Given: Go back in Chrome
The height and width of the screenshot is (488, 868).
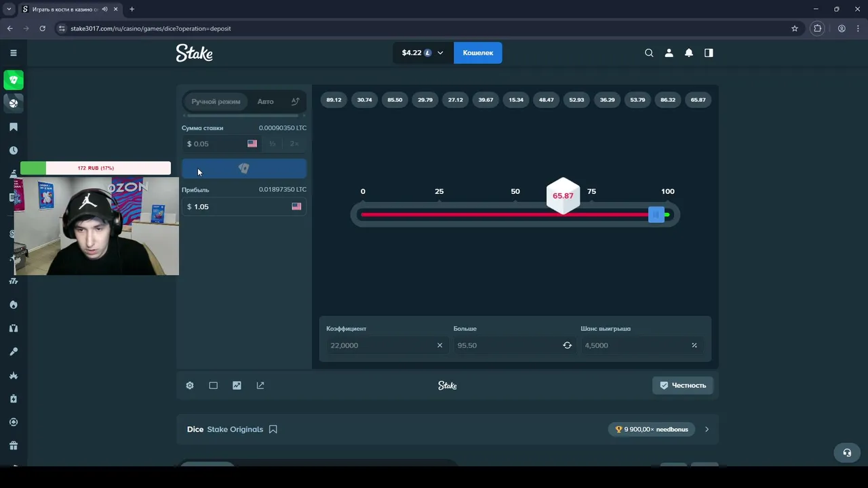Looking at the screenshot, I should pyautogui.click(x=9, y=28).
